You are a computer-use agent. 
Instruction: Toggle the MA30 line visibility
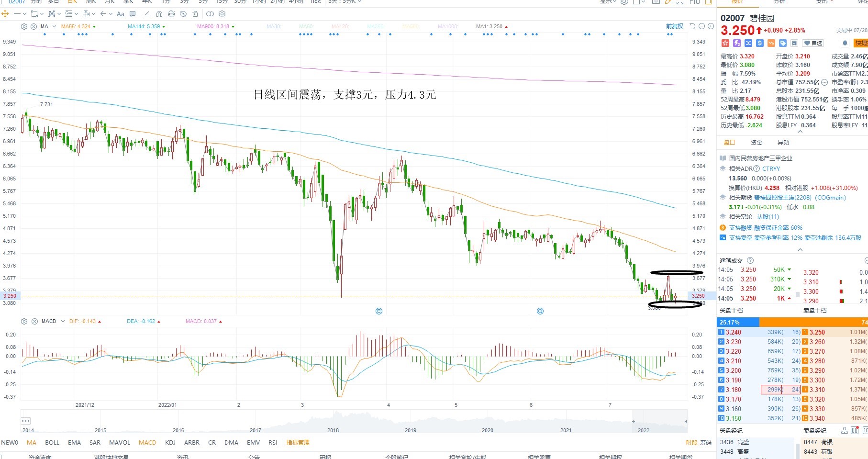(x=273, y=26)
